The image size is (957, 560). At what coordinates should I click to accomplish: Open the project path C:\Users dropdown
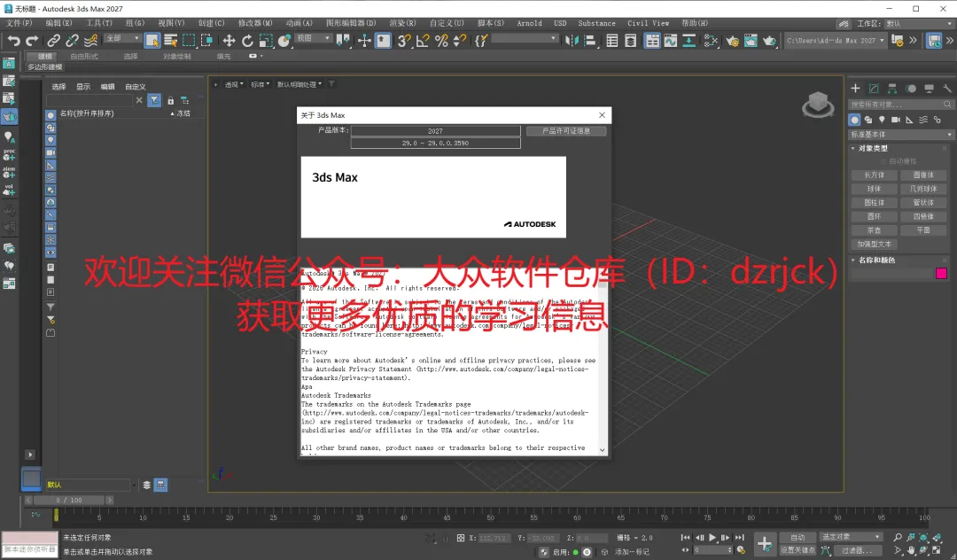tap(835, 40)
